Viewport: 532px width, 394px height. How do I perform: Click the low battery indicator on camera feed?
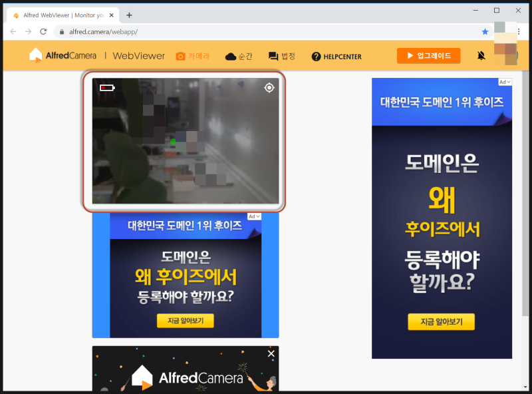click(107, 88)
